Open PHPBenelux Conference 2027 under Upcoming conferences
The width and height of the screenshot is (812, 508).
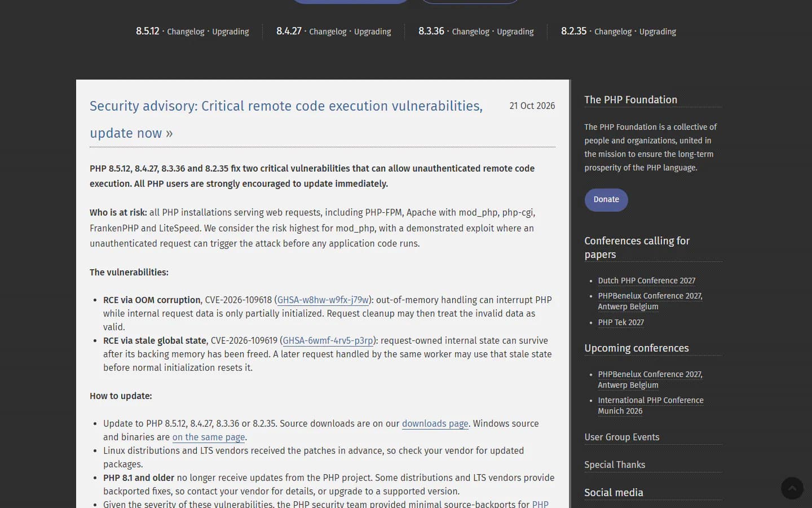[650, 380]
